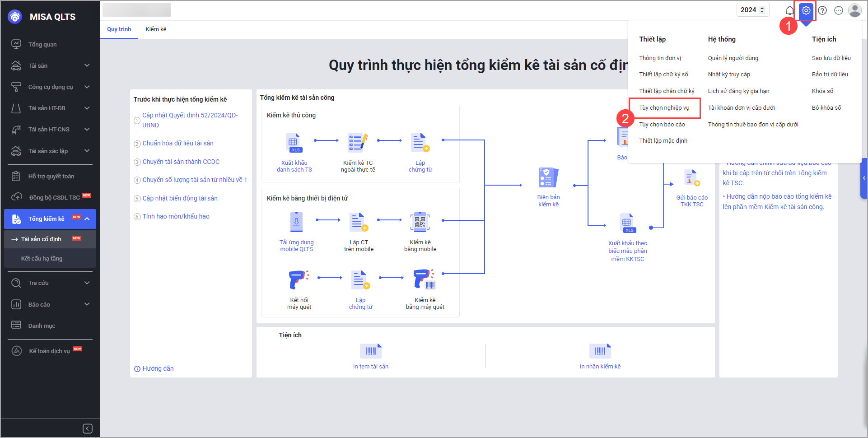Click the In tem tài sản barcode icon
The height and width of the screenshot is (438, 868).
(371, 351)
